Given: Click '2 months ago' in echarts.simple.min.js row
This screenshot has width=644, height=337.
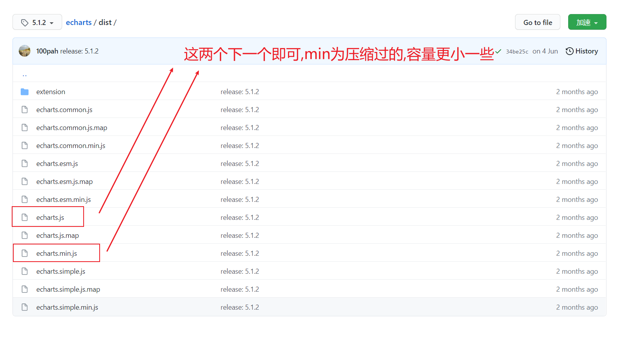Looking at the screenshot, I should click(577, 307).
